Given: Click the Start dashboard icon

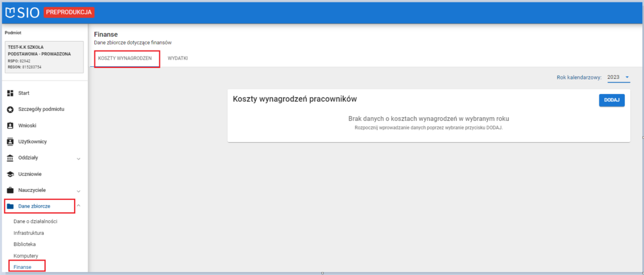Looking at the screenshot, I should (11, 93).
